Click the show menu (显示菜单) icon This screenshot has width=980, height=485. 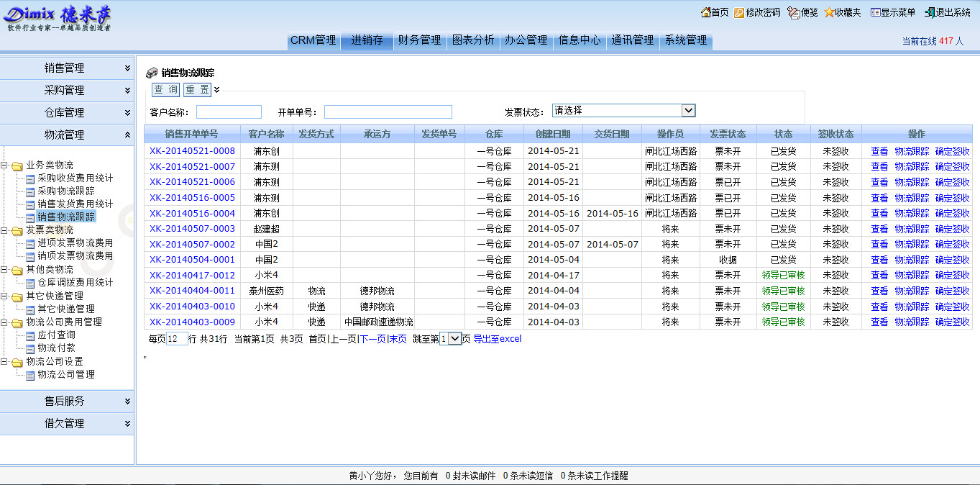tap(875, 12)
